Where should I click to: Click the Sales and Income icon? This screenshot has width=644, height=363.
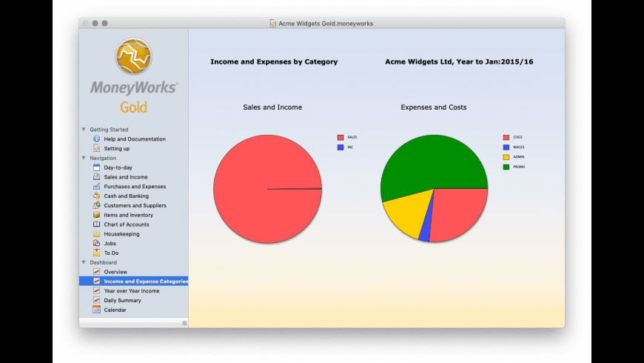pyautogui.click(x=96, y=177)
